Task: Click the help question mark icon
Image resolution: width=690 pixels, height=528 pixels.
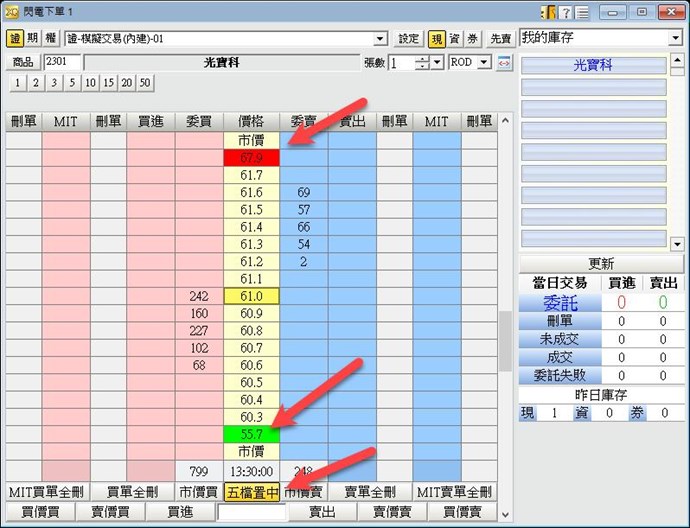Action: tap(565, 13)
